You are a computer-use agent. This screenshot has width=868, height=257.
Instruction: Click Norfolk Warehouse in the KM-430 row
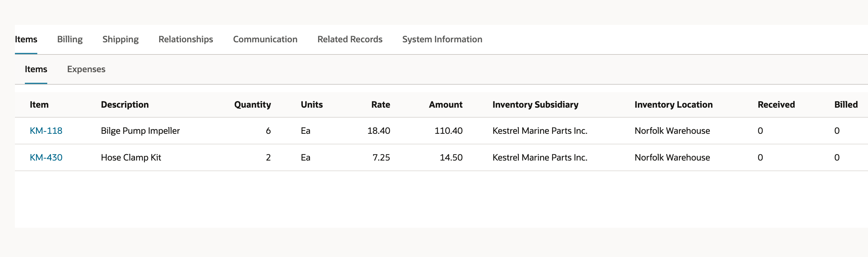point(672,157)
